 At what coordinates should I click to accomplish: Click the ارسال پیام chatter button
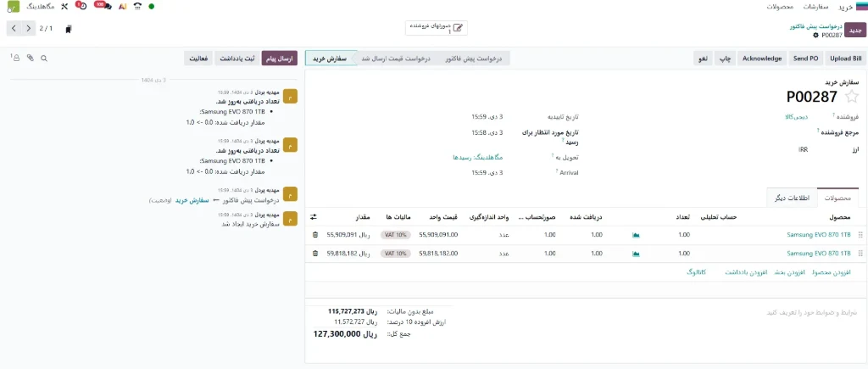point(279,59)
